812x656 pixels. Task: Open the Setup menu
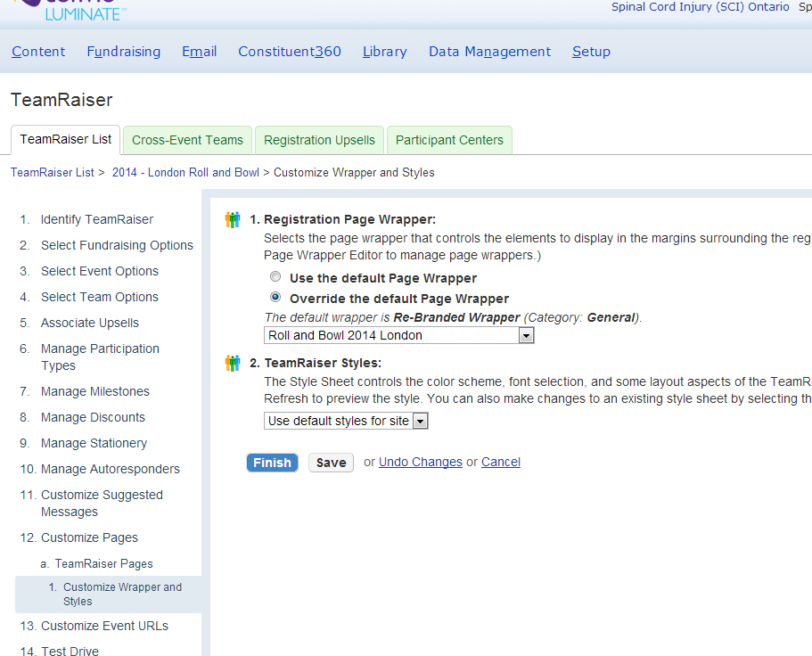(591, 52)
